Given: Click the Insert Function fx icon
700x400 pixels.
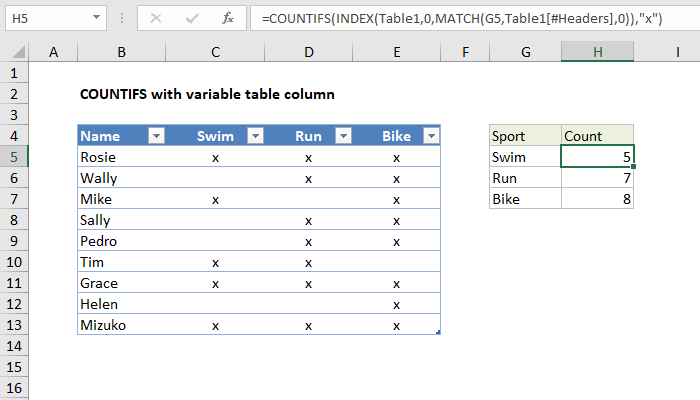Looking at the screenshot, I should (x=228, y=18).
